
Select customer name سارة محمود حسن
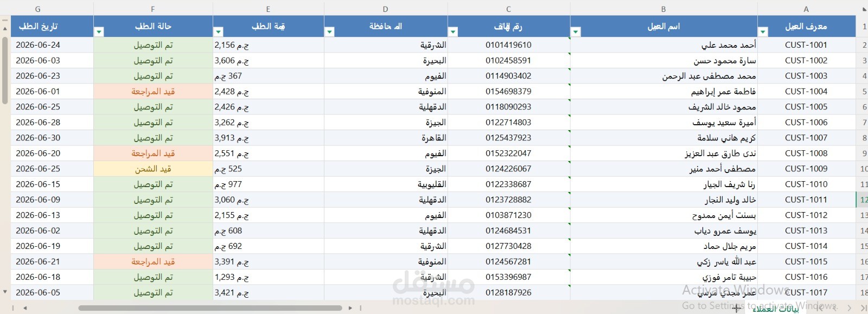(x=663, y=60)
